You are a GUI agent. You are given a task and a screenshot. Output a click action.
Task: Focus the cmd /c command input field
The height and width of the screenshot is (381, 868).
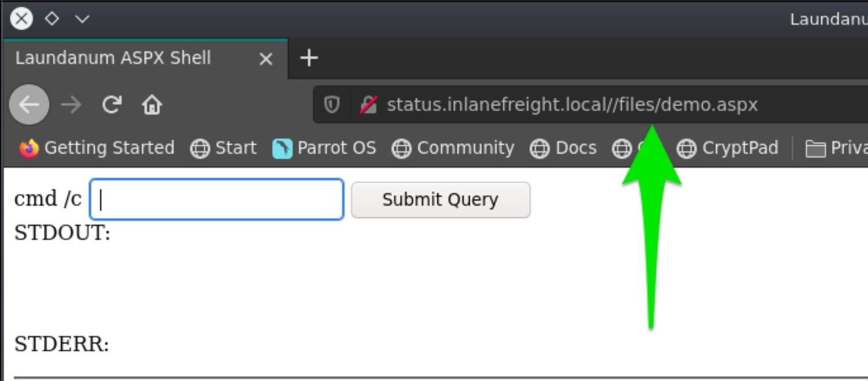pyautogui.click(x=217, y=199)
